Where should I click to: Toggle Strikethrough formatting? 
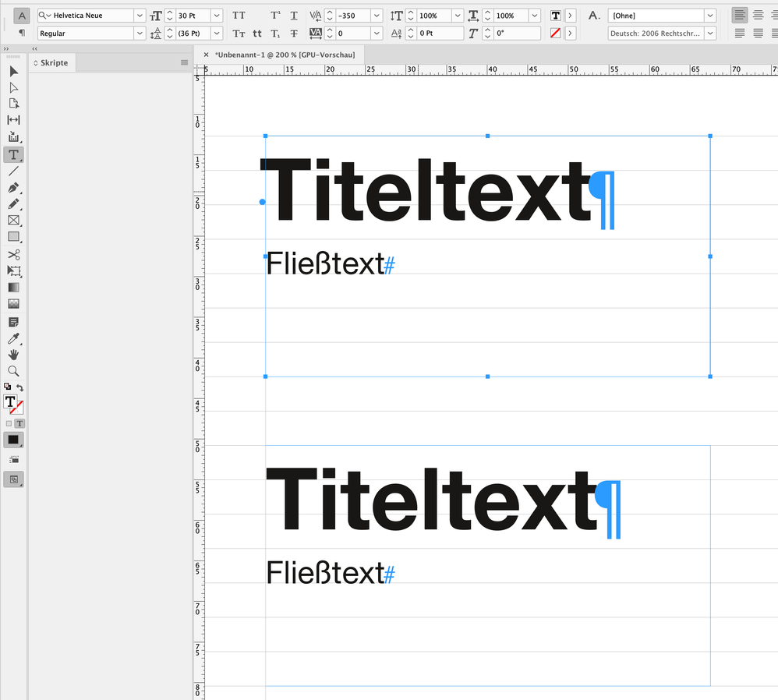click(x=294, y=34)
